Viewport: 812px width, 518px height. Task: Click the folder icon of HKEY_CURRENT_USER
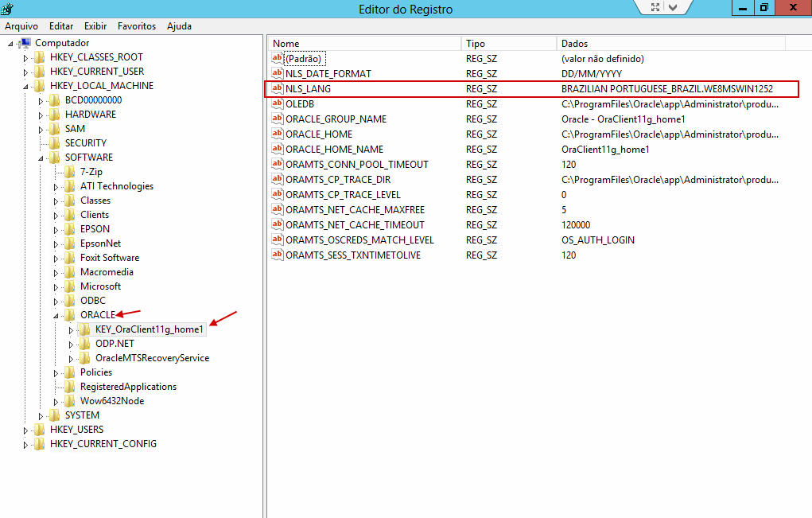click(39, 72)
